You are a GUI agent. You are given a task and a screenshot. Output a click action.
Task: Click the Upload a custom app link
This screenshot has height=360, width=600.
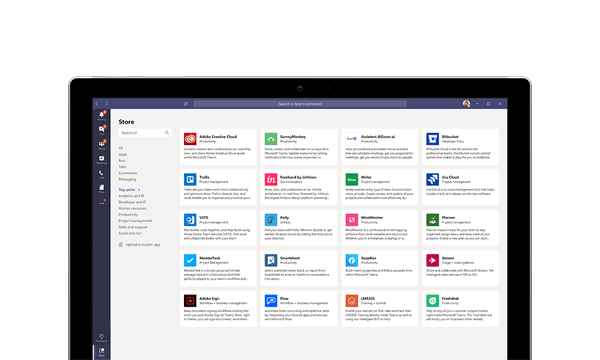[143, 244]
